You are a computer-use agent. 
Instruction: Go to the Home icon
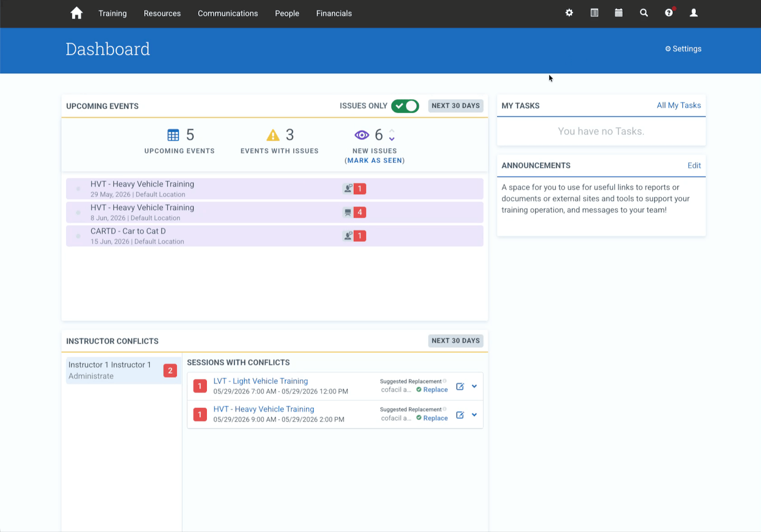pos(76,13)
